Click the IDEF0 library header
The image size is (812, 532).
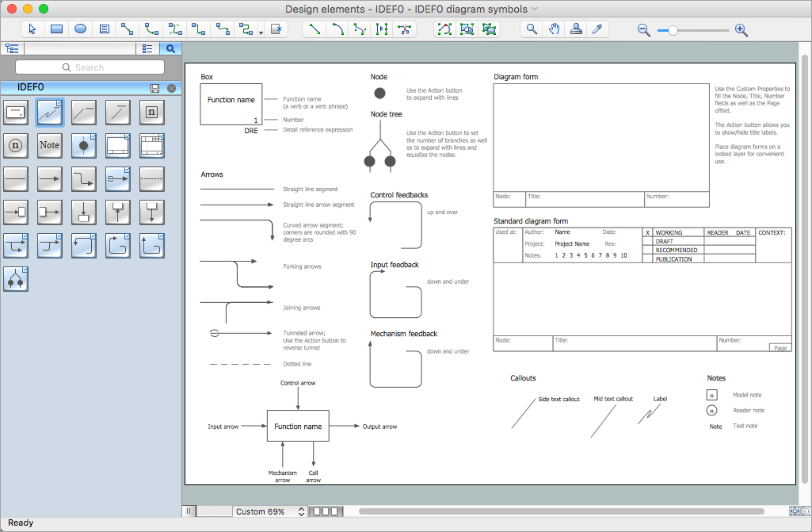[91, 88]
